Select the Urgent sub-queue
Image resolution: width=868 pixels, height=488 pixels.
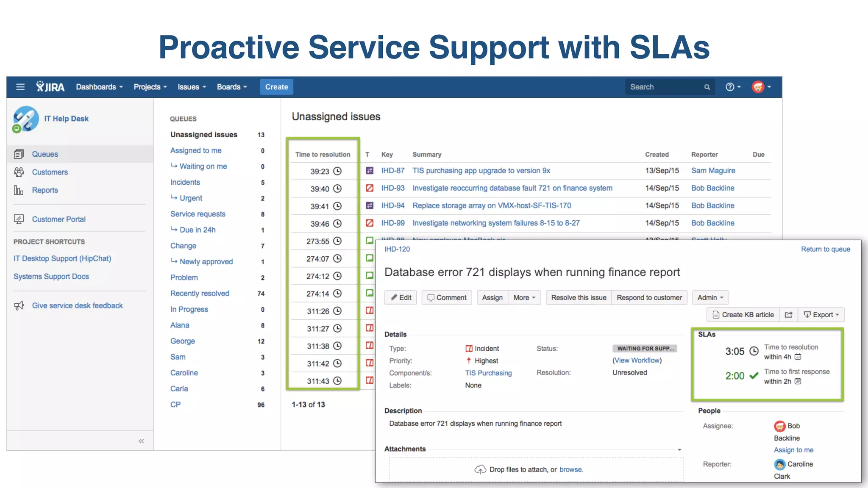(x=191, y=198)
